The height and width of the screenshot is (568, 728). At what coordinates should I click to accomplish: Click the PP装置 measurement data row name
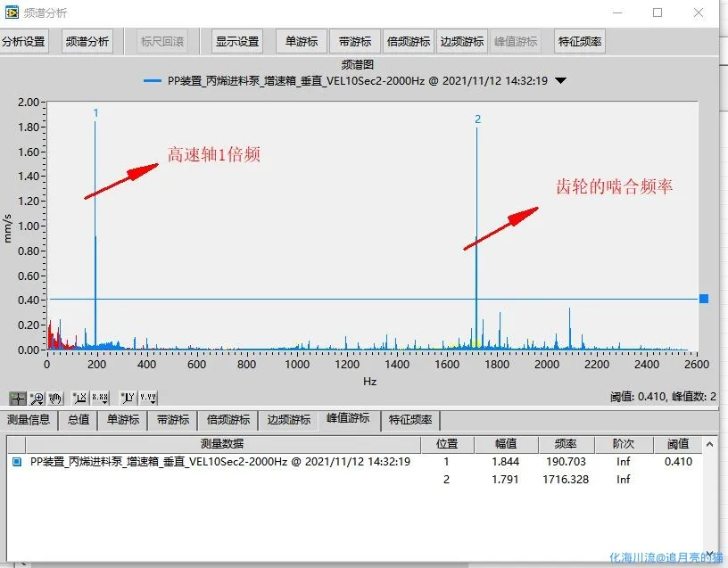tap(220, 462)
